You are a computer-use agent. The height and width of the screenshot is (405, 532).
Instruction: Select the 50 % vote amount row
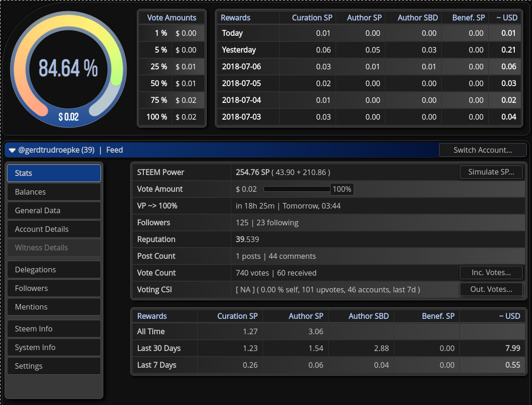pyautogui.click(x=172, y=83)
